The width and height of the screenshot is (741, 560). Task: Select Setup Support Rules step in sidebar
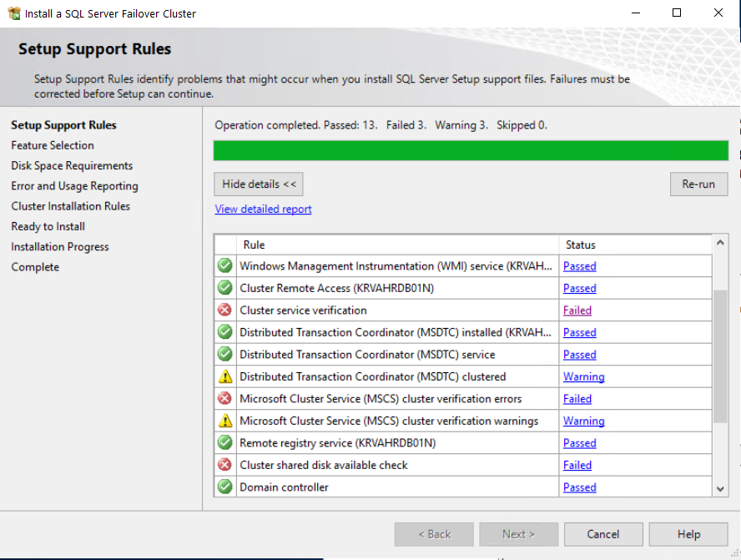coord(63,125)
